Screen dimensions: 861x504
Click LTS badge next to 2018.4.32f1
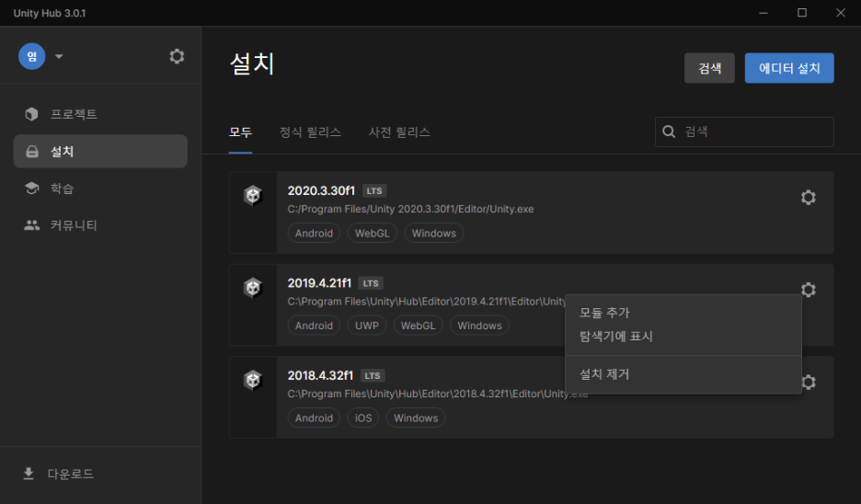373,375
